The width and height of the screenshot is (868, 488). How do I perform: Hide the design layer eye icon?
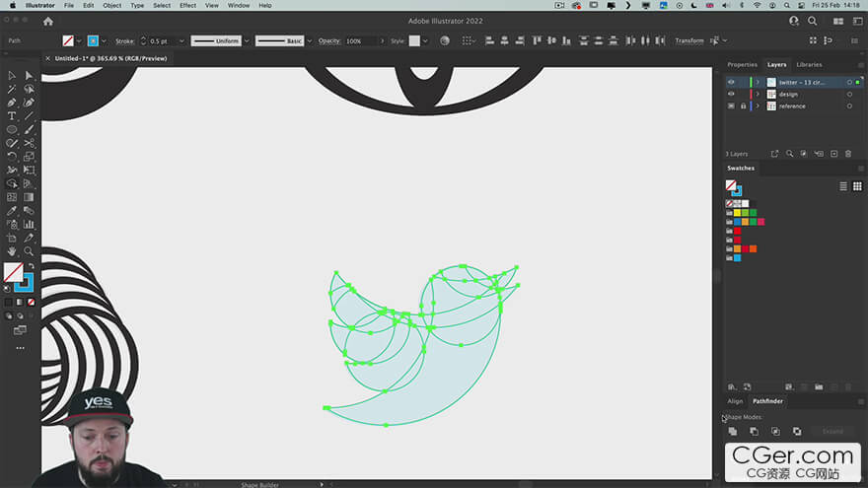click(731, 94)
